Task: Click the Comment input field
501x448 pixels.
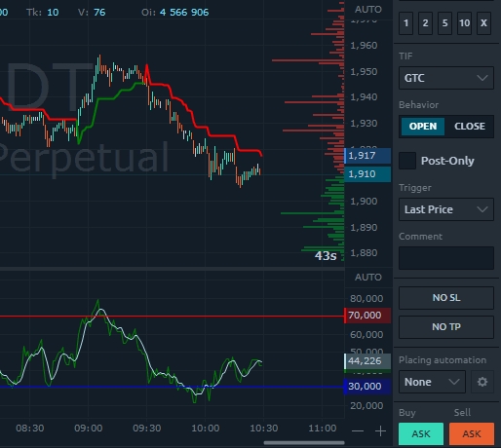Action: [446, 258]
